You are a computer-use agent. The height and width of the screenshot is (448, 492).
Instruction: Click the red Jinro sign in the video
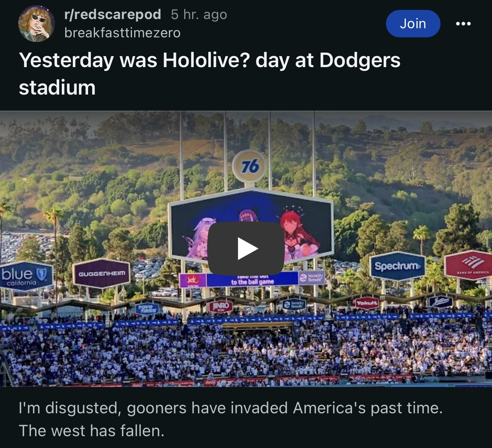[221, 306]
